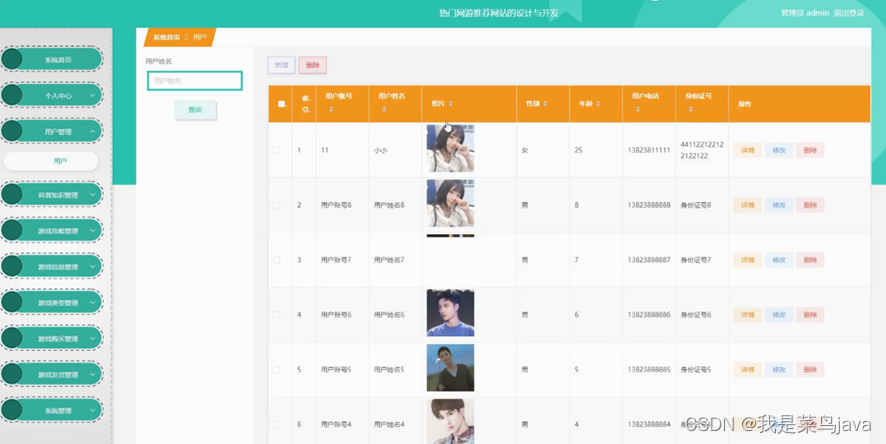886x444 pixels.
Task: Click the 查询 search button
Action: [195, 110]
